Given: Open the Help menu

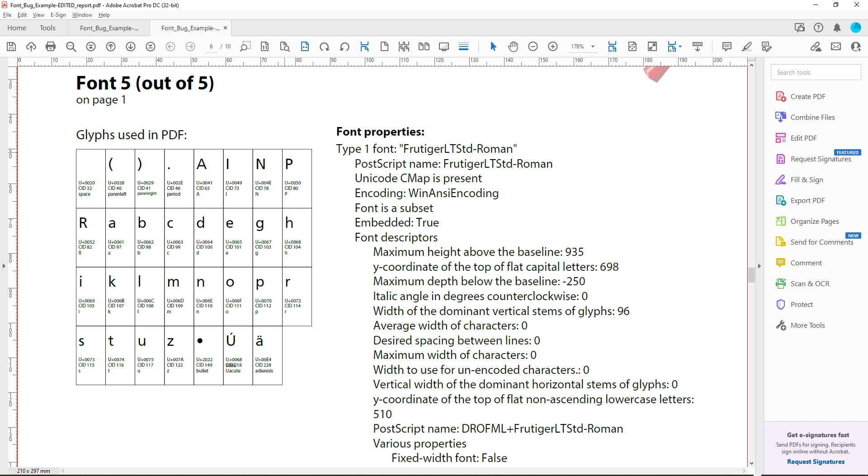Looking at the screenshot, I should [104, 15].
